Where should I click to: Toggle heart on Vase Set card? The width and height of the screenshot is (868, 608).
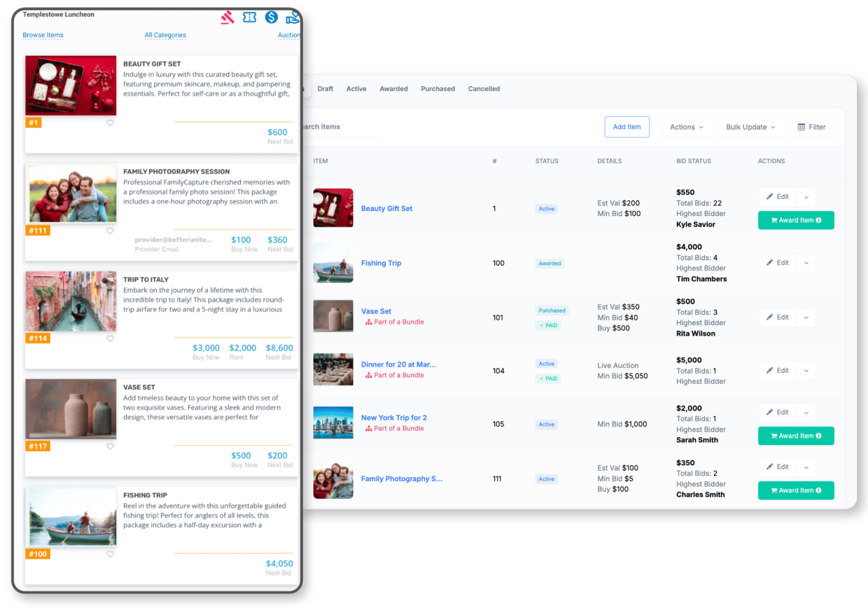(110, 446)
